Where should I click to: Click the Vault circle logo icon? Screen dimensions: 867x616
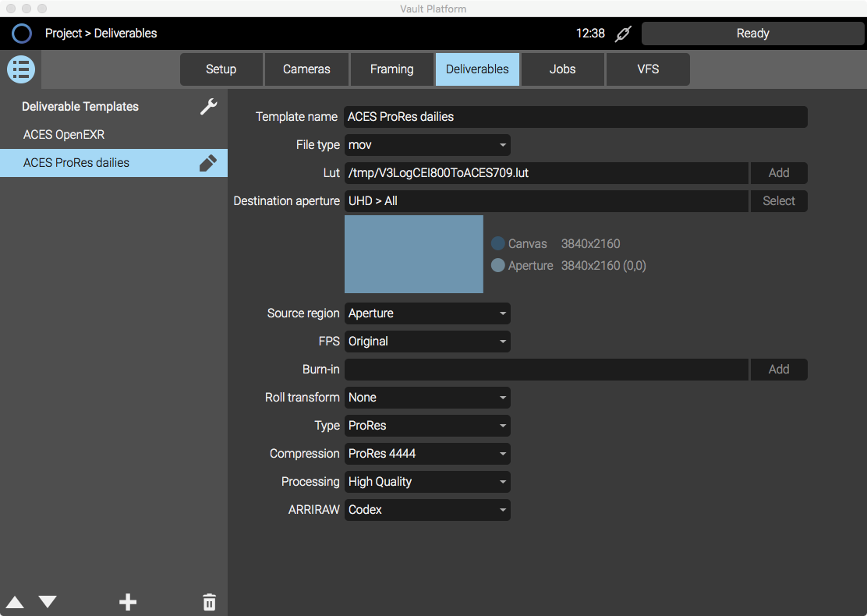22,34
